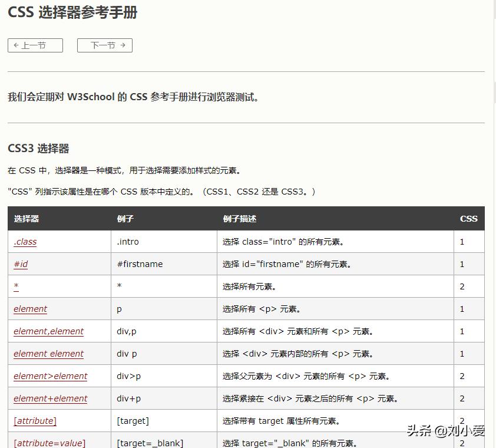Open the element+element adjacent selector link
This screenshot has width=496, height=448.
(x=50, y=398)
